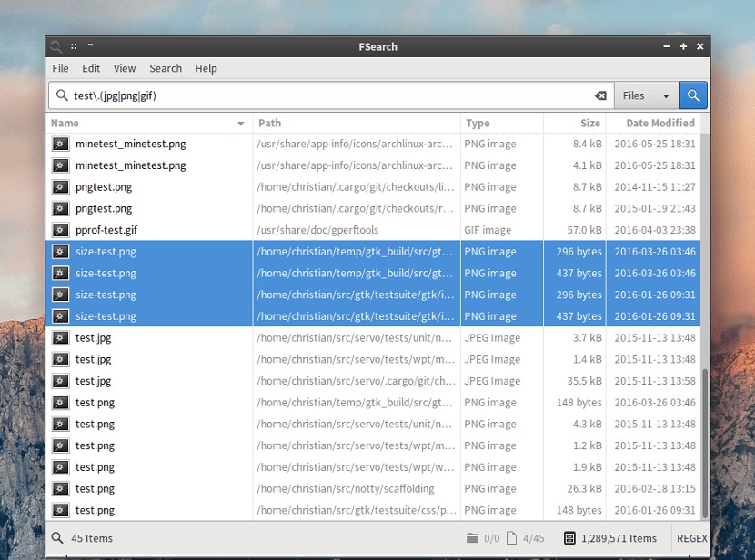The height and width of the screenshot is (560, 755).
Task: Toggle the REGEX indicator in the status bar
Action: 692,538
